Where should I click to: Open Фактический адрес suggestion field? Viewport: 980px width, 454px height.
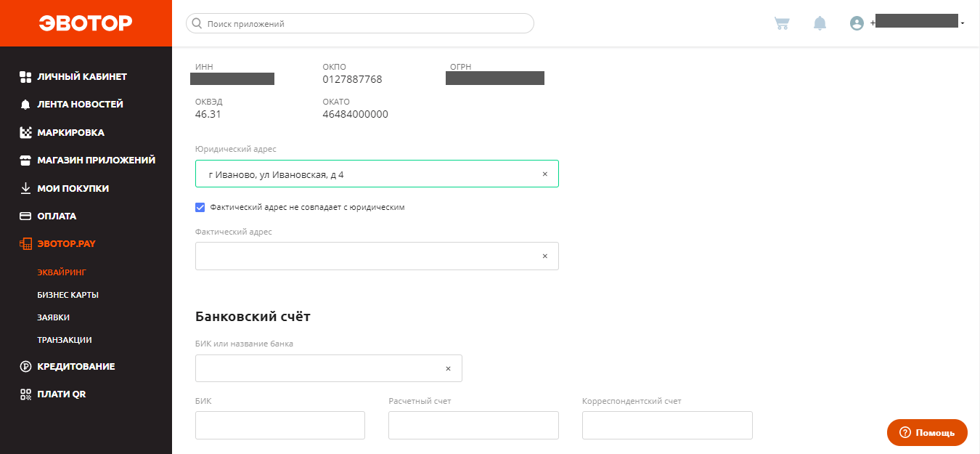tap(377, 256)
